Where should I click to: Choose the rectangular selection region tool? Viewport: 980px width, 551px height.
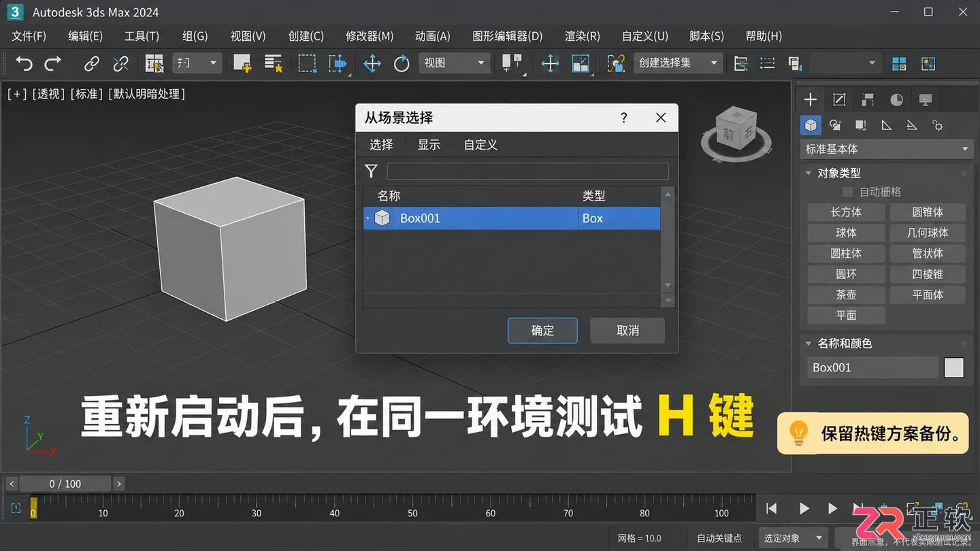tap(307, 63)
